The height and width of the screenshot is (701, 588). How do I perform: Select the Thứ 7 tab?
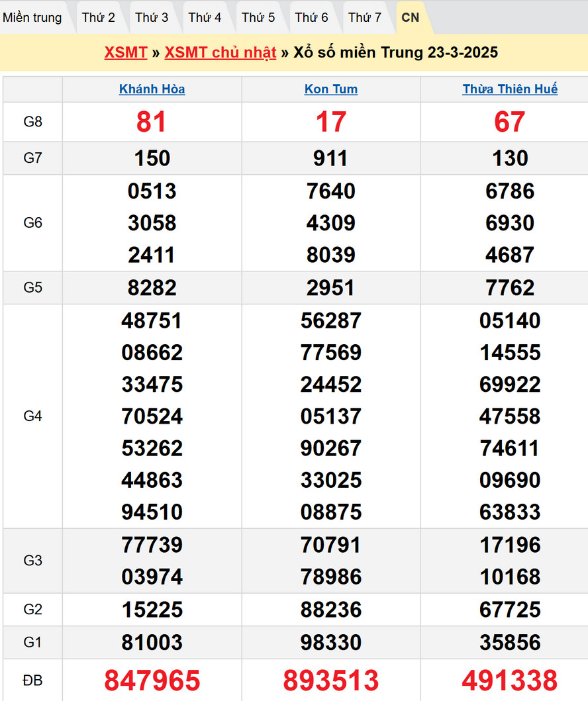click(x=365, y=18)
